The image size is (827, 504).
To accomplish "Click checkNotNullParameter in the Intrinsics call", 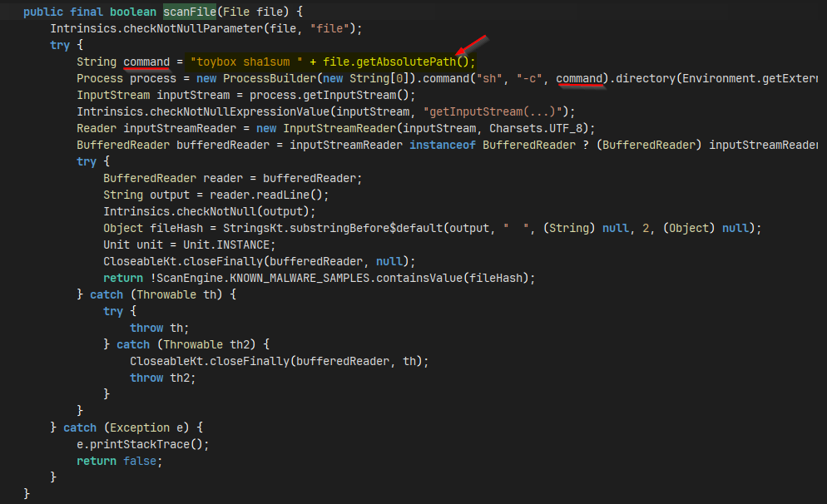I will point(193,28).
